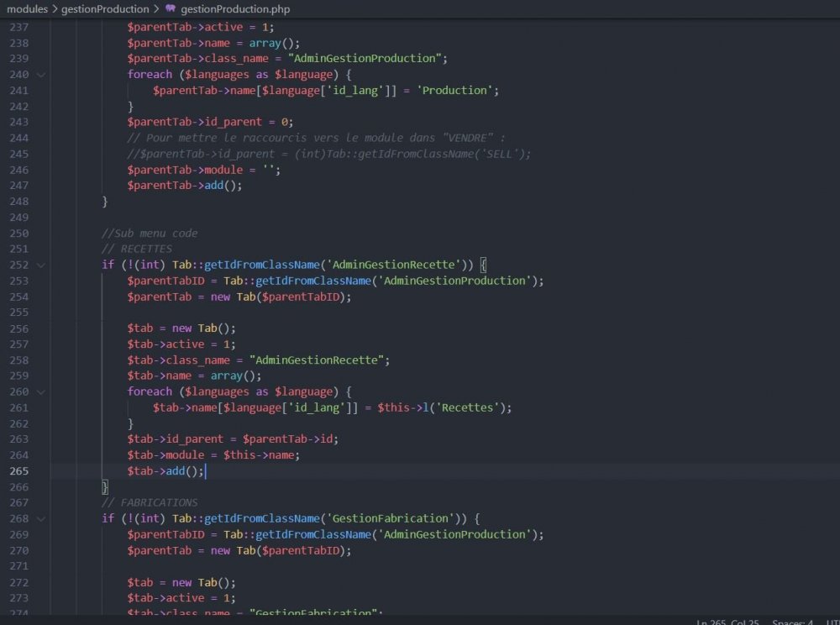Click '$parentTab->name = array();' on line 238

pyautogui.click(x=213, y=43)
